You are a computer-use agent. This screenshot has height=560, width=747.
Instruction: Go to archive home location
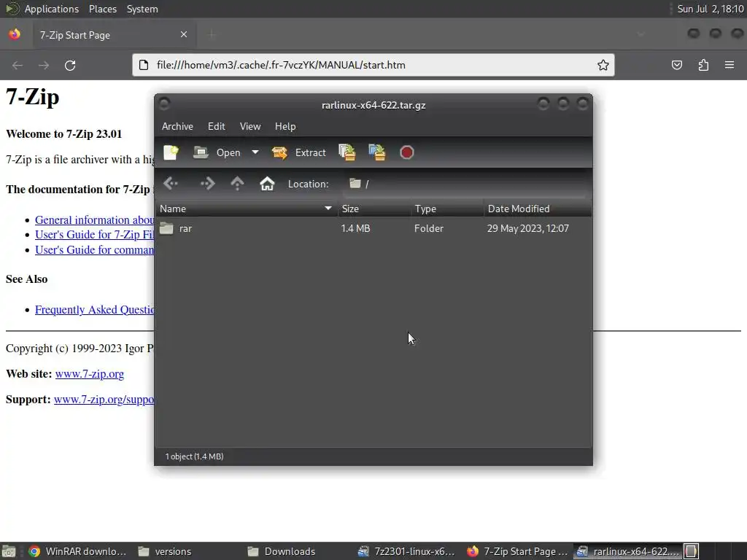coord(267,184)
